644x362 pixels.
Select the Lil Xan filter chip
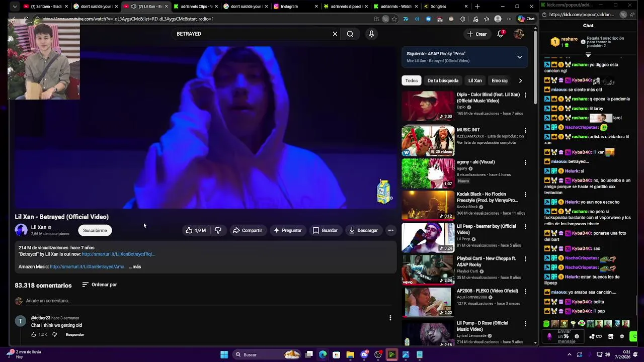[475, 80]
